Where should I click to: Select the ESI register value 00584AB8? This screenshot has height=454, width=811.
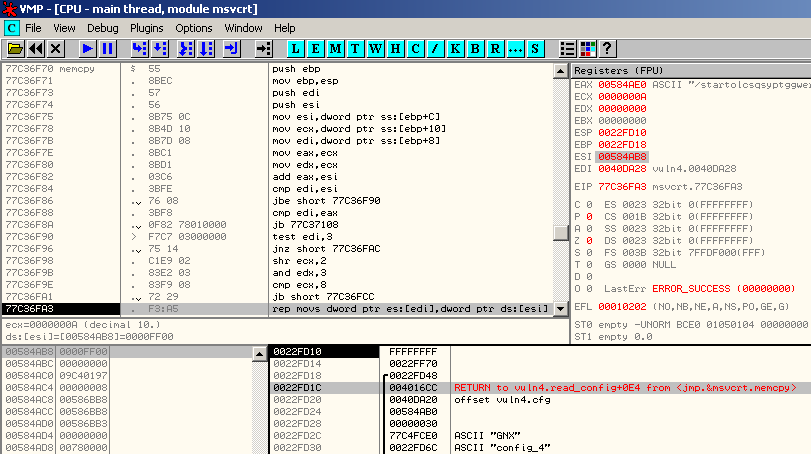pyautogui.click(x=622, y=157)
